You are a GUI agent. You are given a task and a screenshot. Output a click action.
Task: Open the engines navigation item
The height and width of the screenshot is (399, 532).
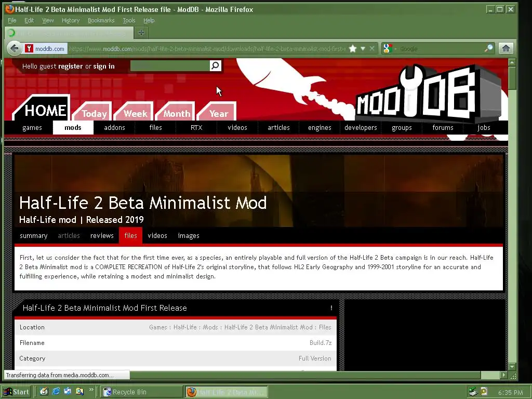(320, 128)
